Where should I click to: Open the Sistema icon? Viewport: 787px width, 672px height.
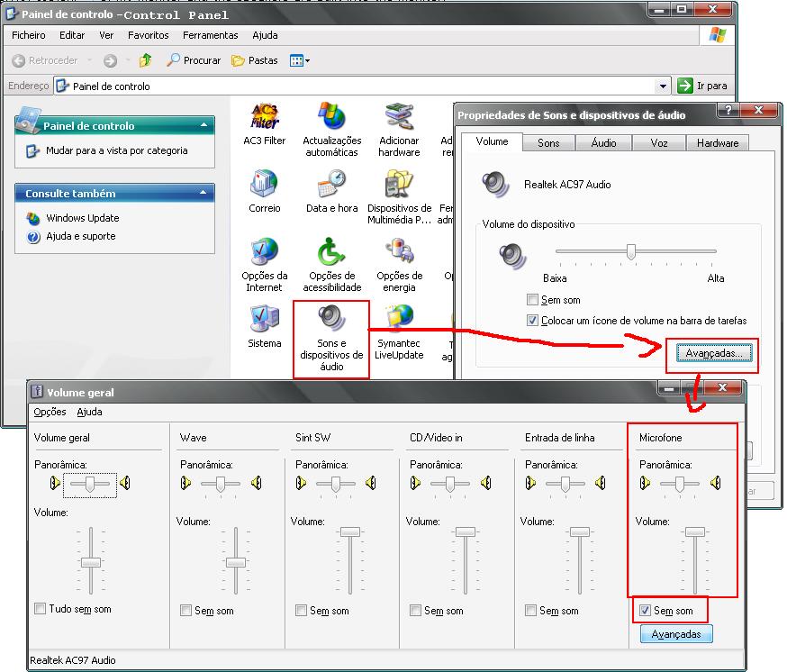click(x=264, y=319)
